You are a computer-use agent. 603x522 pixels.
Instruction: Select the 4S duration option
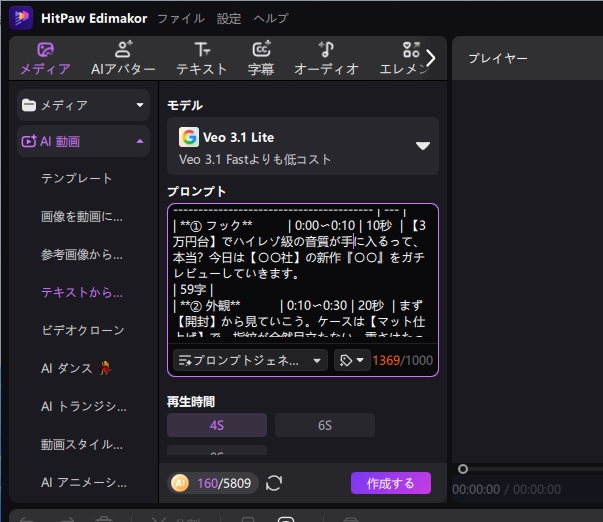point(217,425)
